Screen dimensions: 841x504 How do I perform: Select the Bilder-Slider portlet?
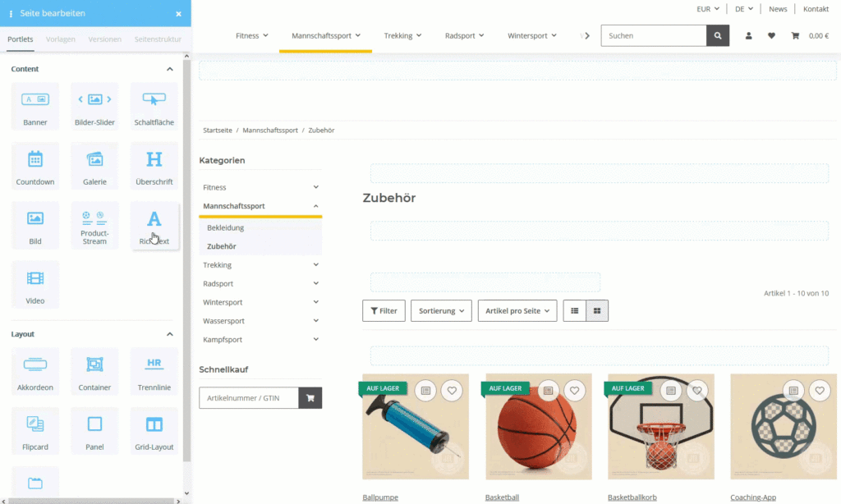pyautogui.click(x=94, y=105)
